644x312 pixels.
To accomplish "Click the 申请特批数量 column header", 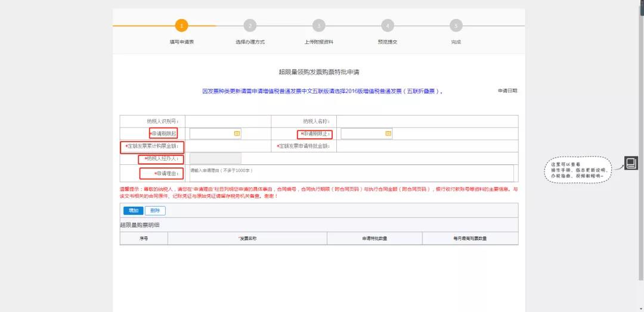I will 374,238.
